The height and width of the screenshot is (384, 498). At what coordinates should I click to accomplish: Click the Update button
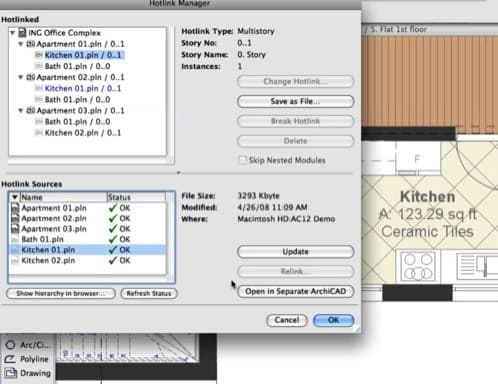tap(296, 252)
